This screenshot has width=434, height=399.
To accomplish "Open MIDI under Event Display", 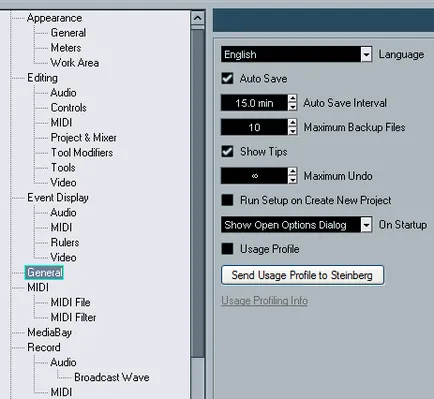I will (x=61, y=228).
